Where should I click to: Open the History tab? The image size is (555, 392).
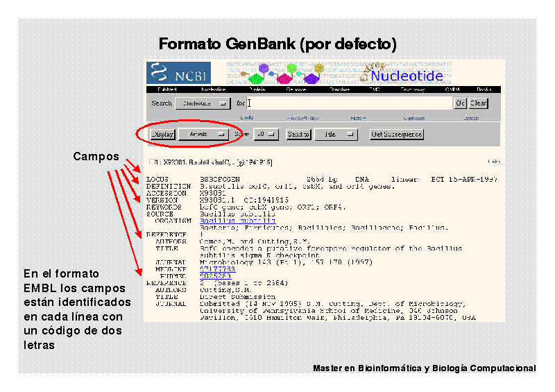click(358, 118)
